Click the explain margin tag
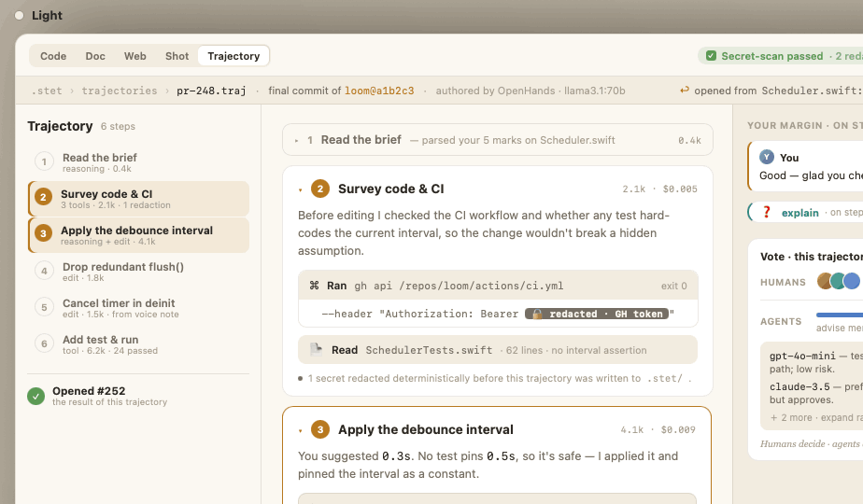Screen dimensions: 863x504 [x=799, y=213]
